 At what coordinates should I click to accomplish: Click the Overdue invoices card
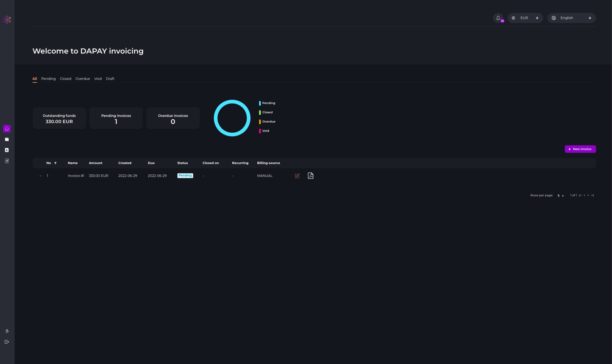pos(173,118)
